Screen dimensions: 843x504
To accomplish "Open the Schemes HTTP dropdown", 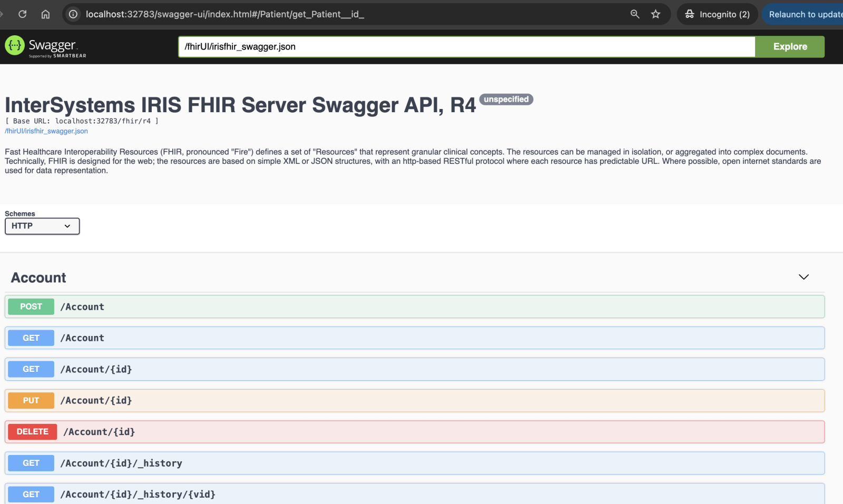I will pos(42,226).
